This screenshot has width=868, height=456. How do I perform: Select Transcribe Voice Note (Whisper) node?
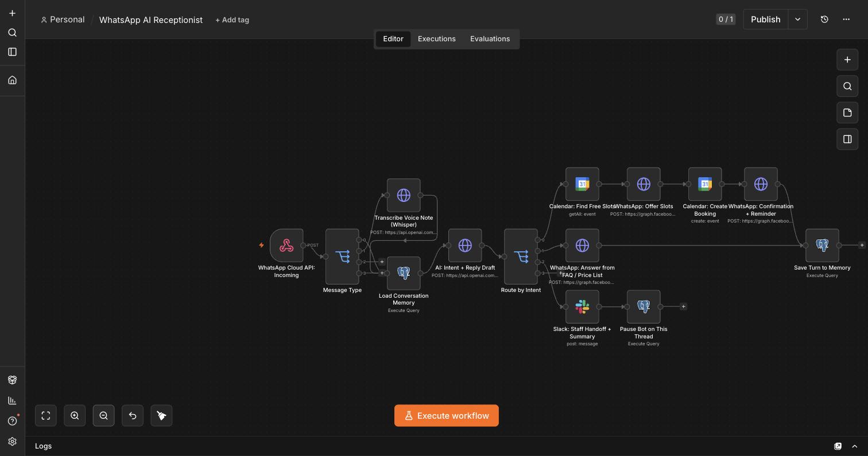point(404,195)
